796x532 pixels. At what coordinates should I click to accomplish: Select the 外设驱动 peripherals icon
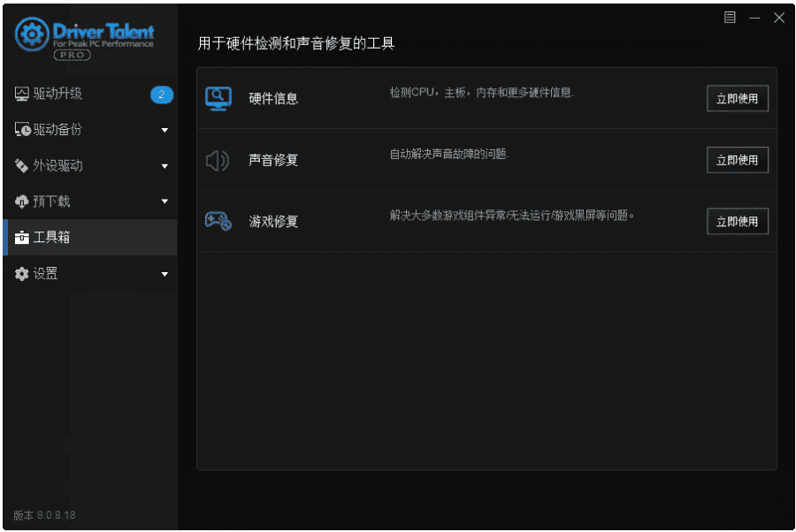click(21, 165)
